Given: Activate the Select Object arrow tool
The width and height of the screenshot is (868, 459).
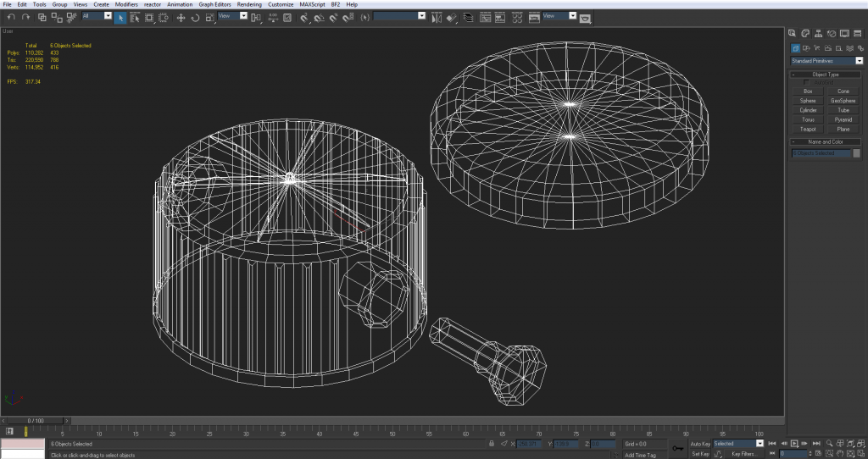Looking at the screenshot, I should coord(120,17).
